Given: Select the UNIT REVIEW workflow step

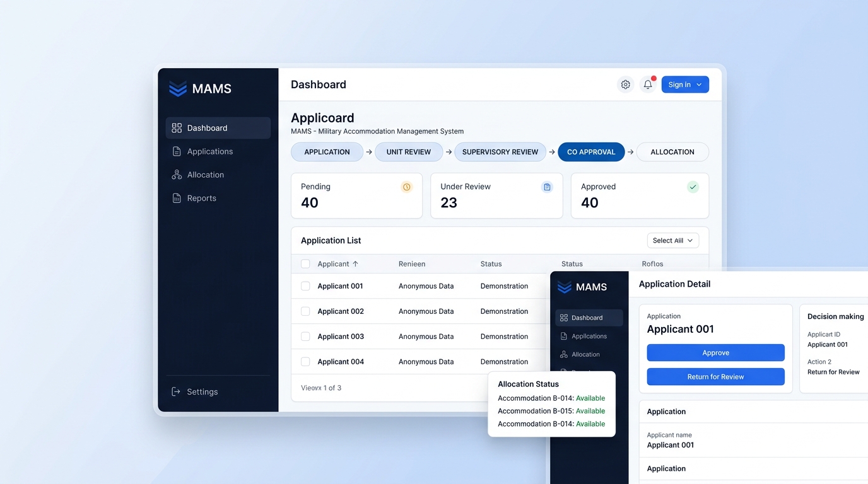Looking at the screenshot, I should [x=409, y=152].
